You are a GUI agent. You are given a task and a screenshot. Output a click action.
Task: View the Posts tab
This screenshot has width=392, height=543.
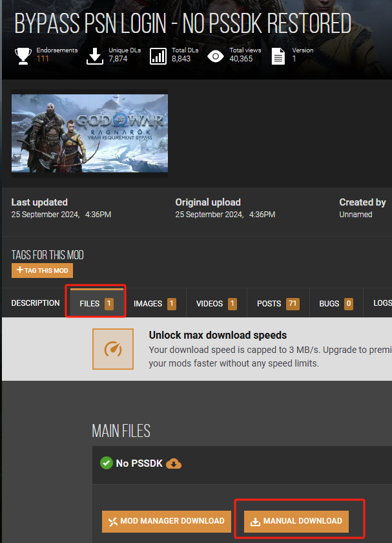click(x=278, y=303)
